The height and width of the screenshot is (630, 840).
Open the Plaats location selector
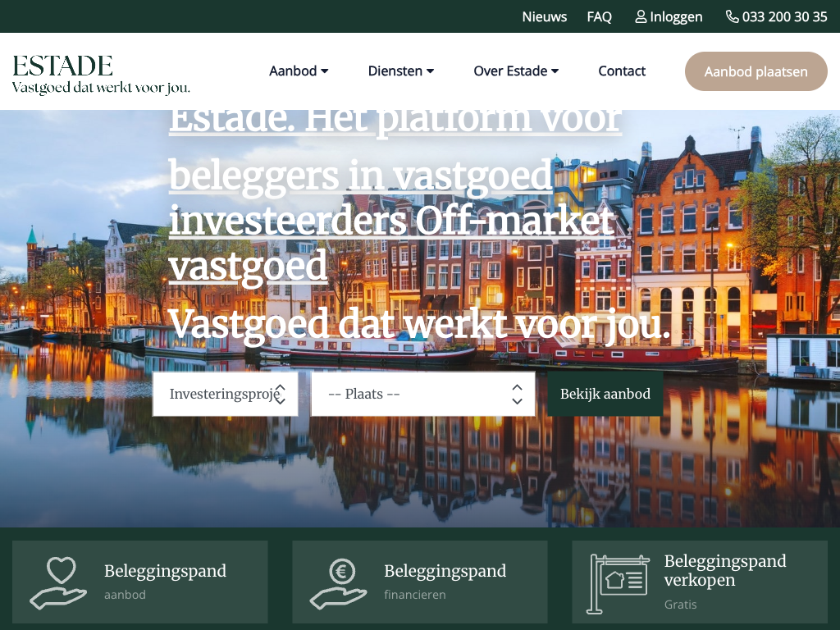[422, 394]
